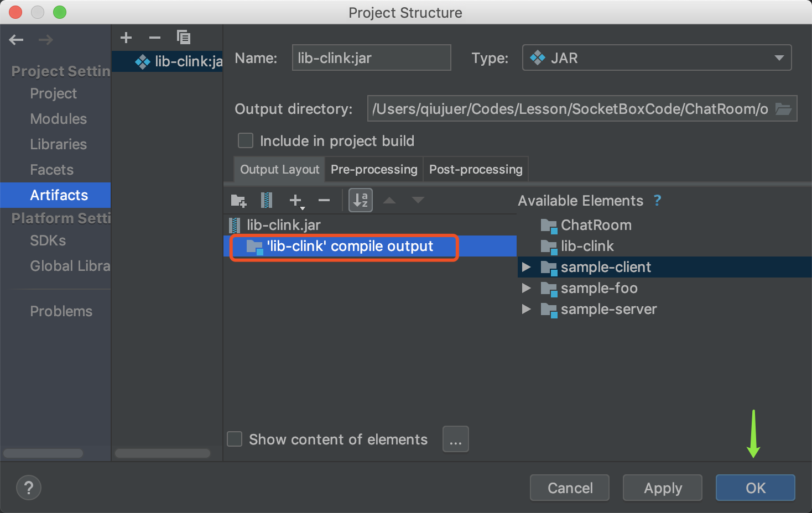Open the artifact Type JAR dropdown
Image resolution: width=812 pixels, height=513 pixels.
point(657,58)
